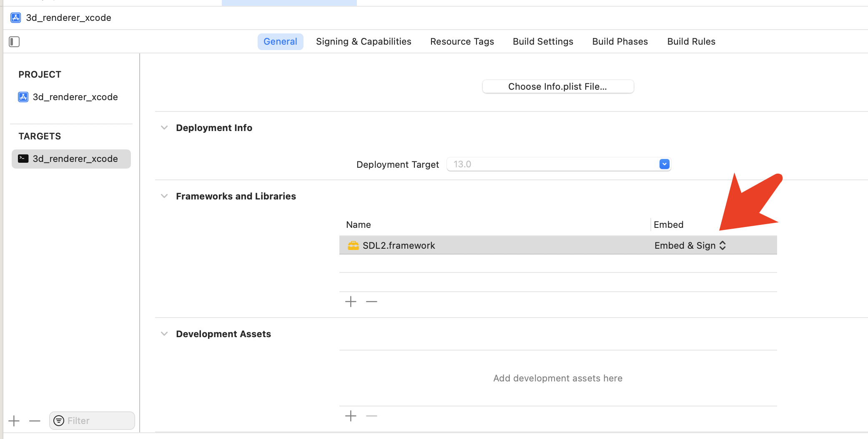Add a development asset with the plus button
The width and height of the screenshot is (868, 439).
351,416
